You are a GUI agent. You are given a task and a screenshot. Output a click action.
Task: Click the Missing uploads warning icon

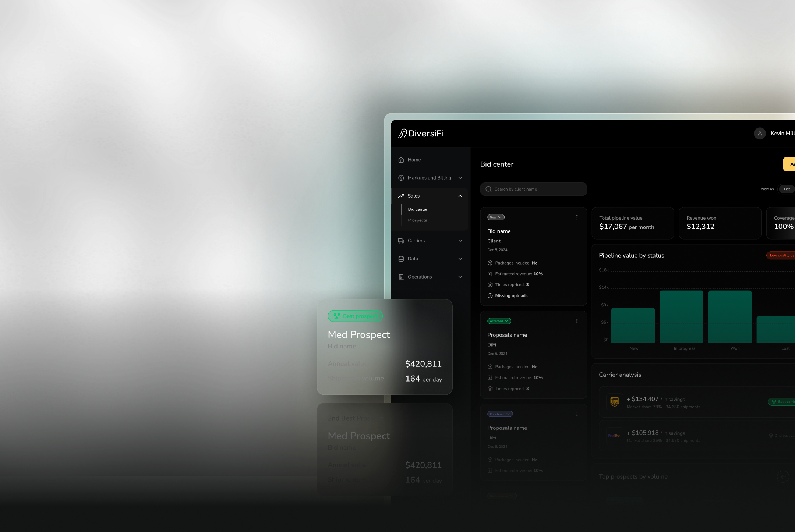[x=490, y=296]
